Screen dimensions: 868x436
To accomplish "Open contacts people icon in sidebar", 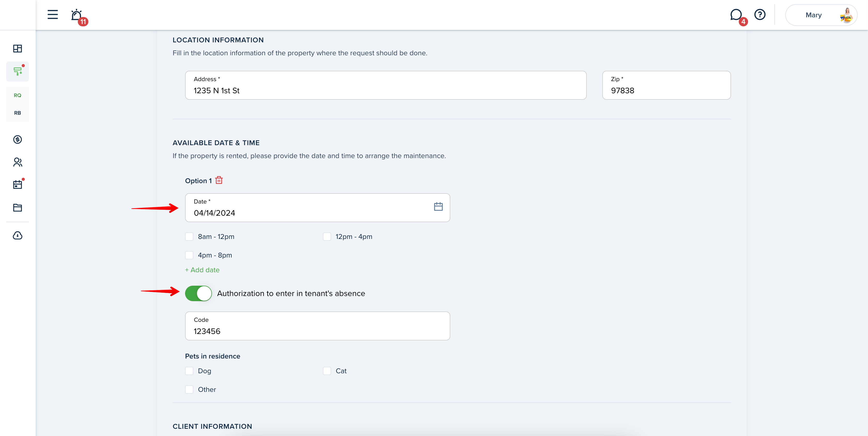I will [18, 162].
